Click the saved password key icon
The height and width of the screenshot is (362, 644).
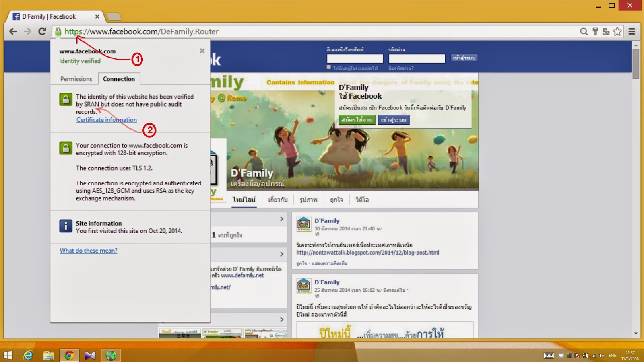pyautogui.click(x=595, y=31)
